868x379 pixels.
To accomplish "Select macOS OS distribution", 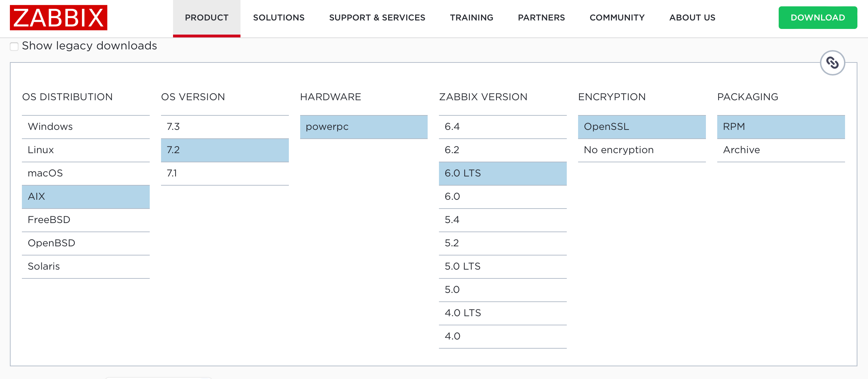I will click(x=86, y=174).
